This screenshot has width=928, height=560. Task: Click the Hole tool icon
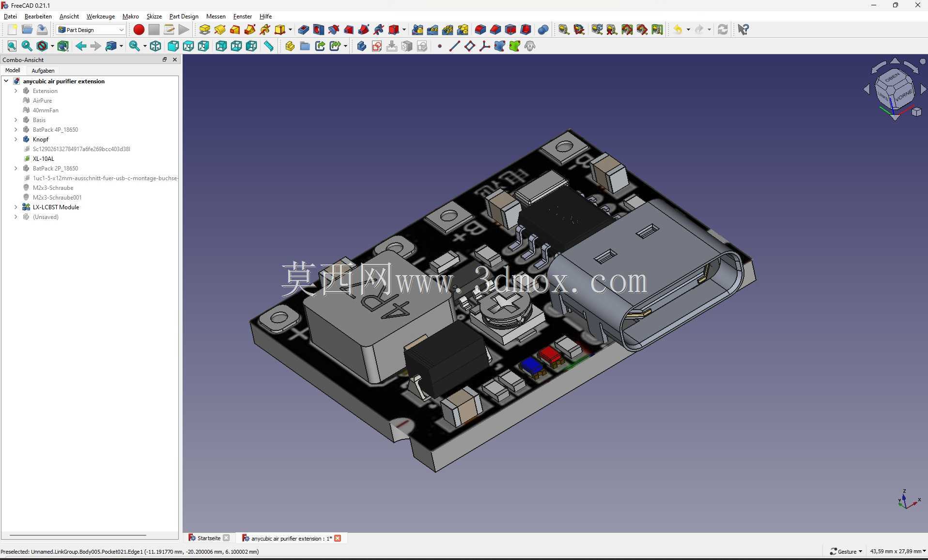click(318, 30)
